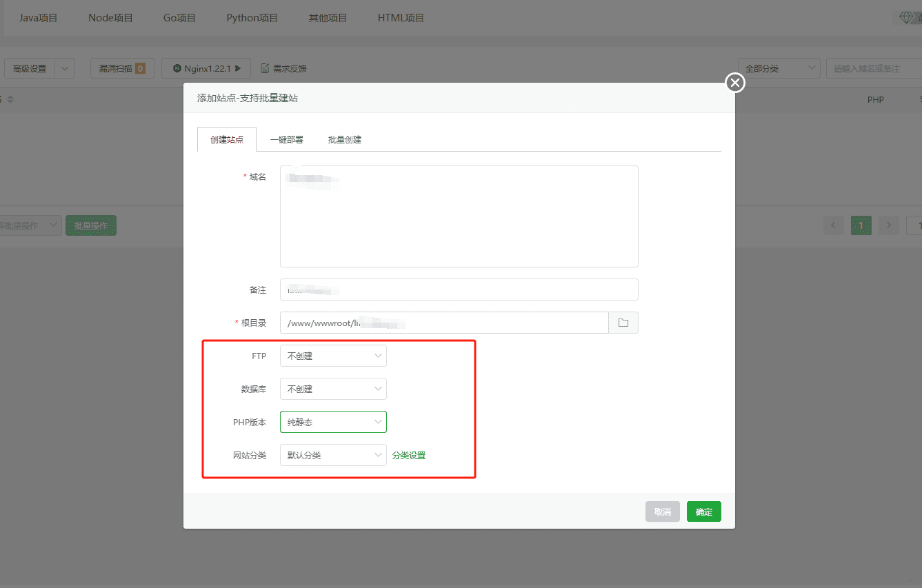Open the 数据库 database dropdown

tap(333, 388)
